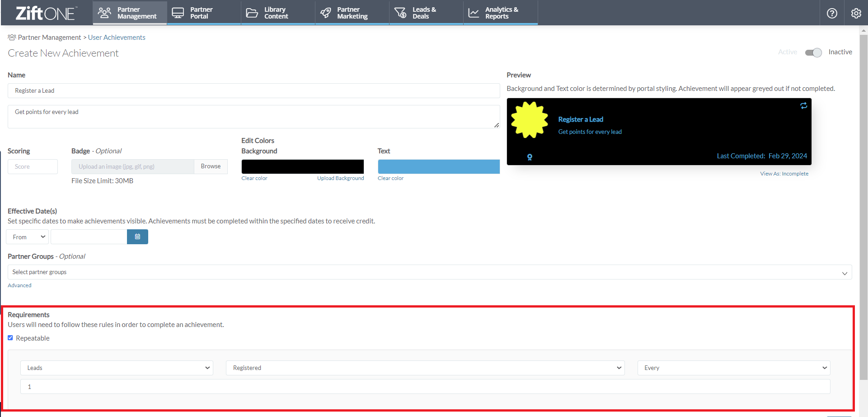Click the page vertical scrollbar

click(863, 208)
